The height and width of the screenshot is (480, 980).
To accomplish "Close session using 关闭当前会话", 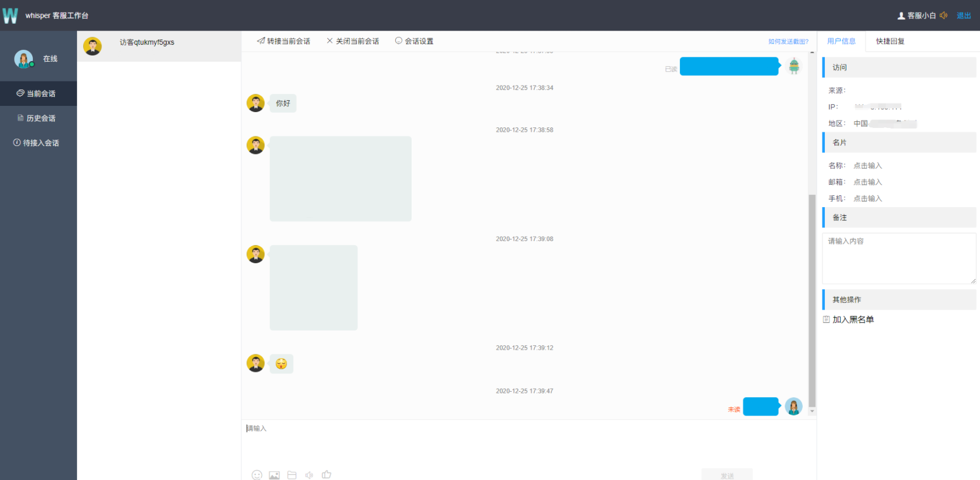I will point(353,41).
